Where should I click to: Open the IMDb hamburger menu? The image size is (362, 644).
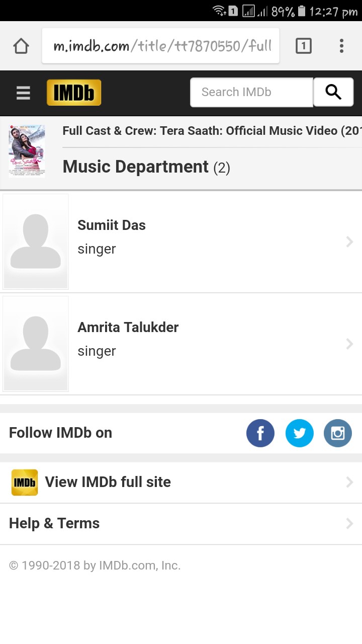point(23,93)
